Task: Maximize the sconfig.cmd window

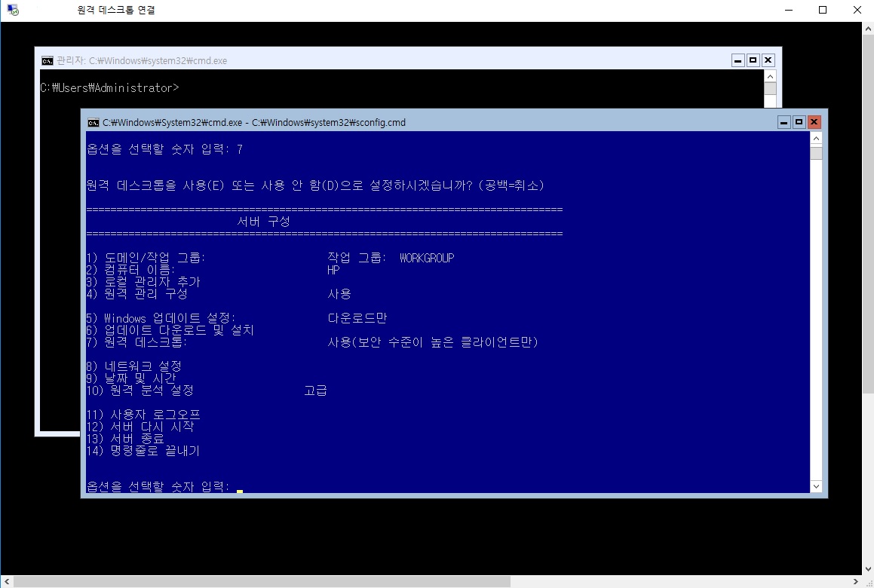Action: click(x=799, y=122)
